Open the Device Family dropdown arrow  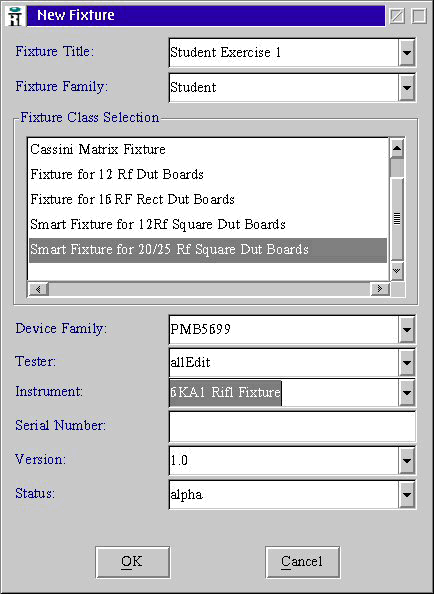point(407,330)
